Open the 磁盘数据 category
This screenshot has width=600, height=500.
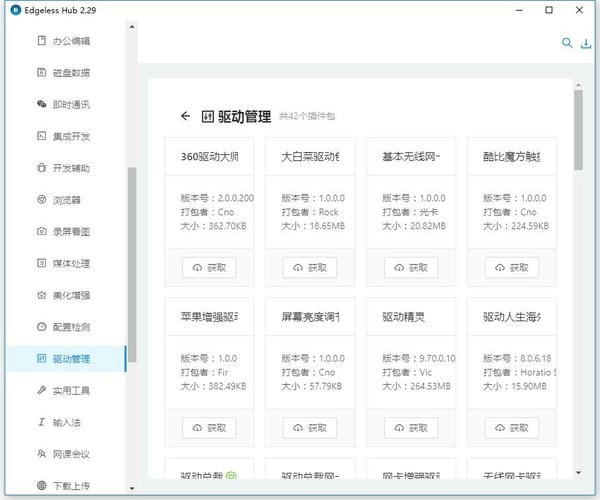(66, 72)
